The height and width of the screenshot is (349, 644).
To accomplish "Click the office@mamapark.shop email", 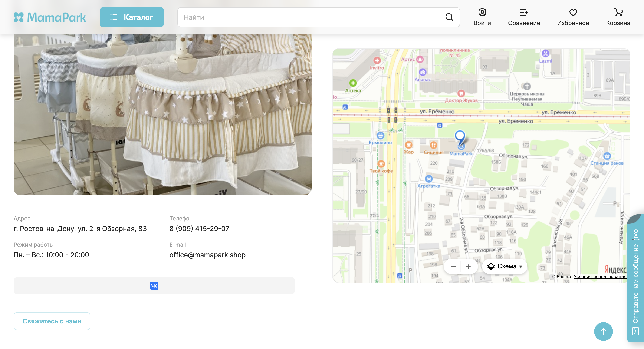I will point(207,255).
